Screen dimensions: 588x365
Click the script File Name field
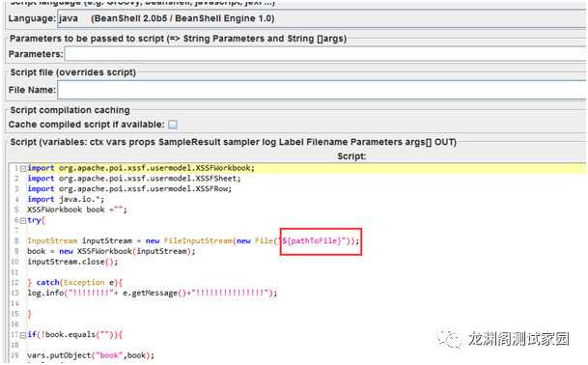tap(322, 90)
